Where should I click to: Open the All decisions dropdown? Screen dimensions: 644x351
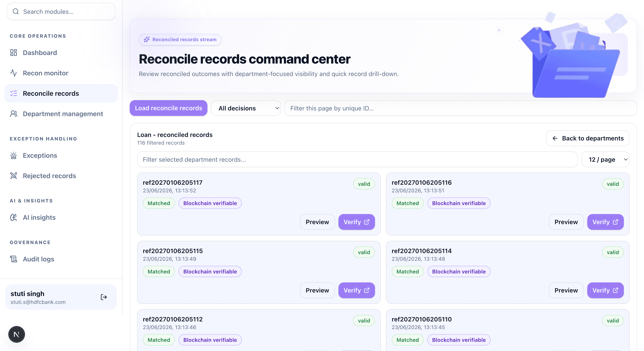pyautogui.click(x=246, y=108)
